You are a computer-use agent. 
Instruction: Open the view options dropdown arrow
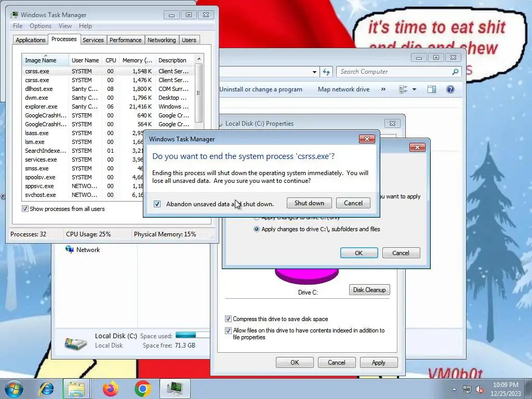[x=414, y=89]
